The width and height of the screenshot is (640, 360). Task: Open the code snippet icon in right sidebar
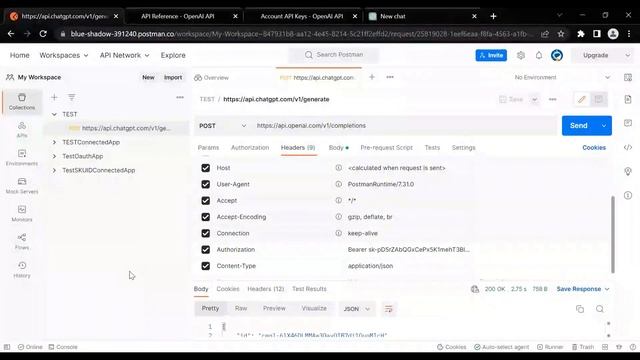pyautogui.click(x=628, y=147)
